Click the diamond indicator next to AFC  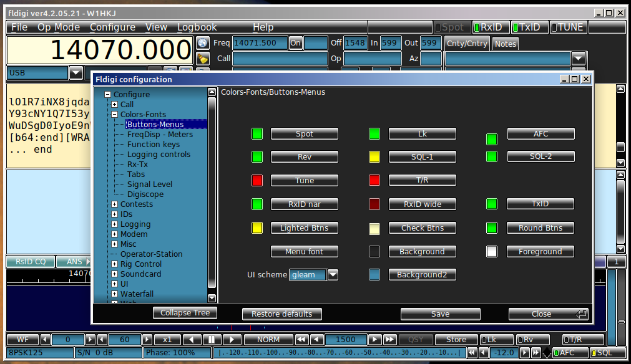point(547,353)
